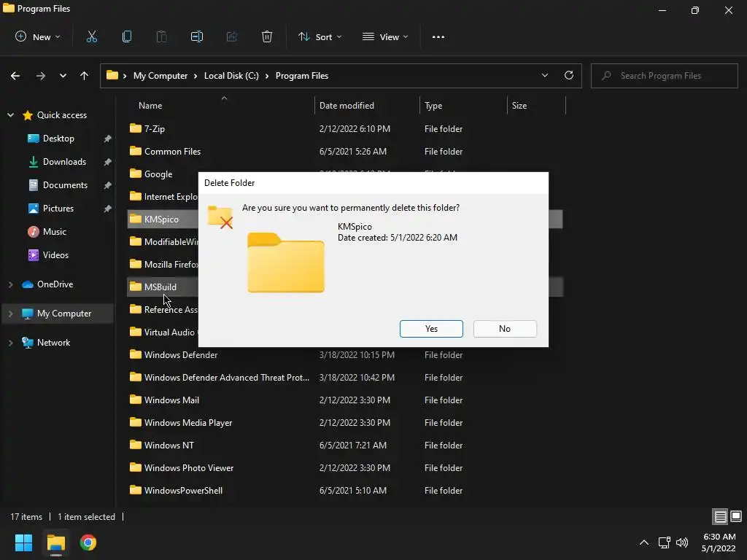Collapse the Quick access tree

10,114
